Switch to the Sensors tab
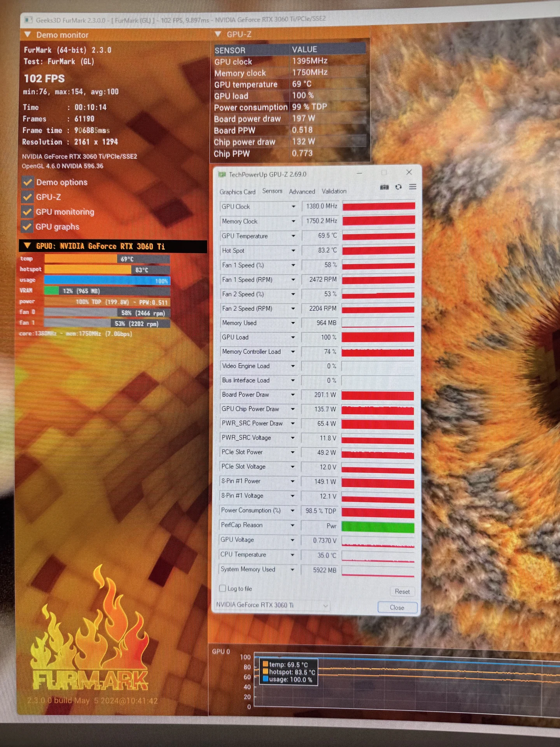 point(272,191)
